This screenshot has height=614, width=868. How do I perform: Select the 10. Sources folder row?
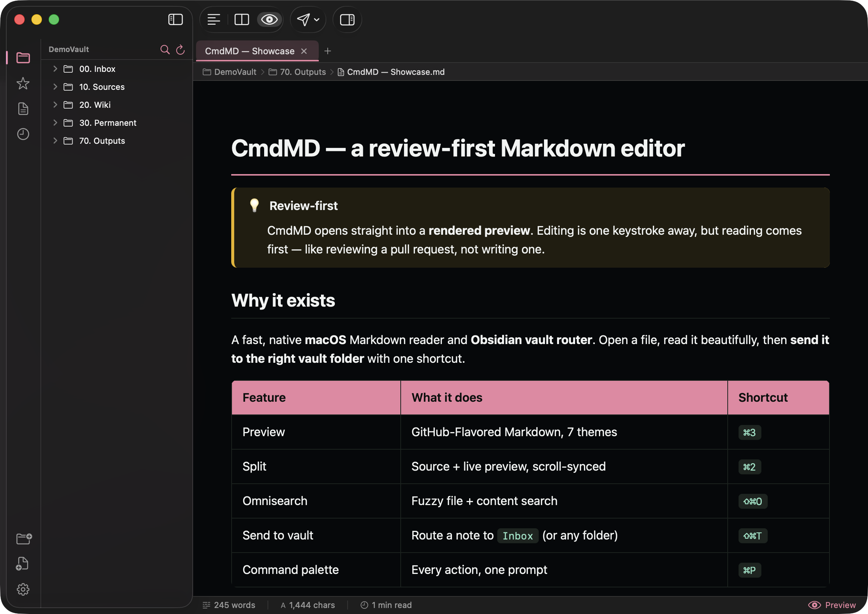click(117, 86)
